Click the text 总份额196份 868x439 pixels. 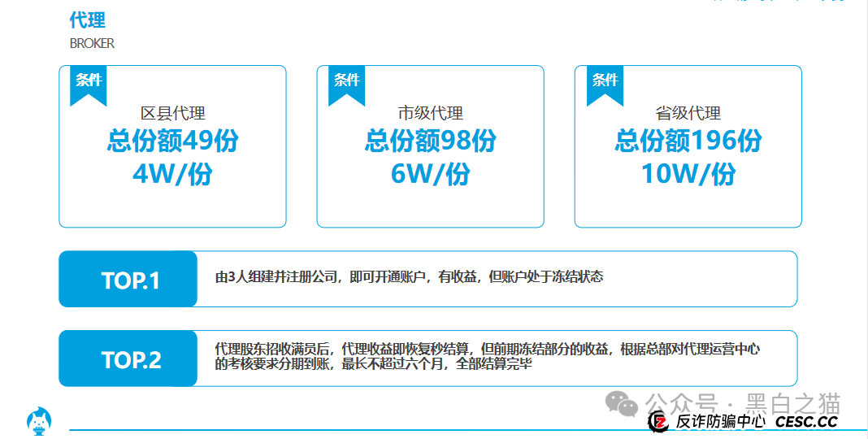point(688,141)
